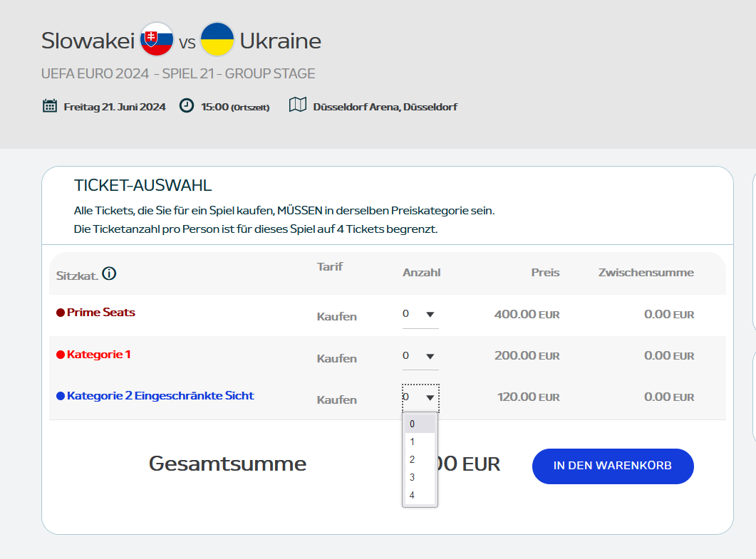Click the Kategorie 2 Eingeschränkte Sicht label

click(x=160, y=396)
